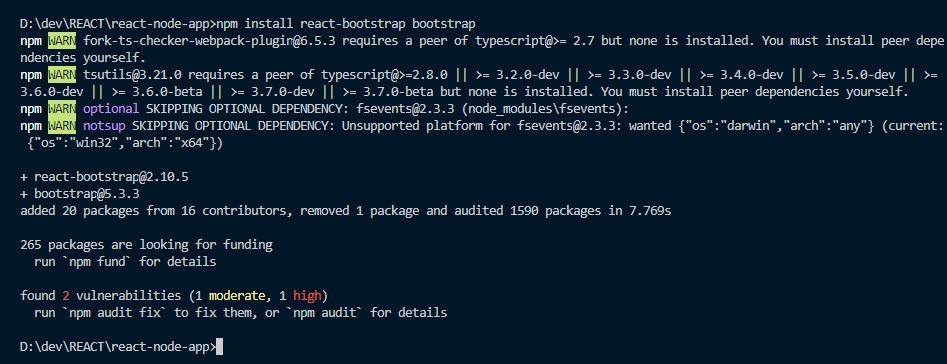Click the red word 'high'

(307, 296)
